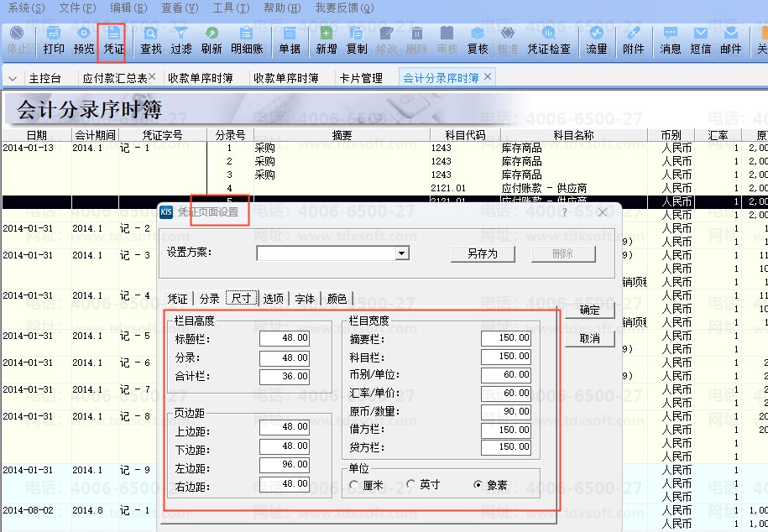Switch to the 字体 (Font) tab
This screenshot has height=532, width=768.
(305, 299)
